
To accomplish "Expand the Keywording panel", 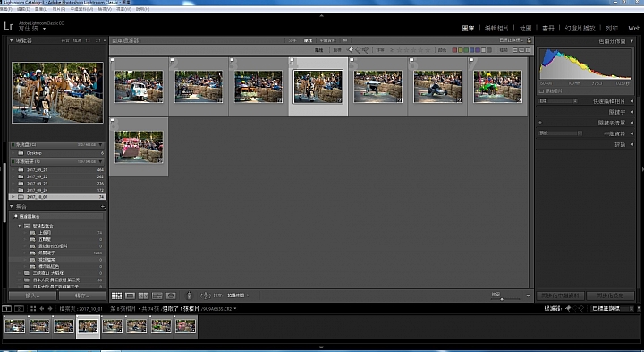I will pos(631,112).
